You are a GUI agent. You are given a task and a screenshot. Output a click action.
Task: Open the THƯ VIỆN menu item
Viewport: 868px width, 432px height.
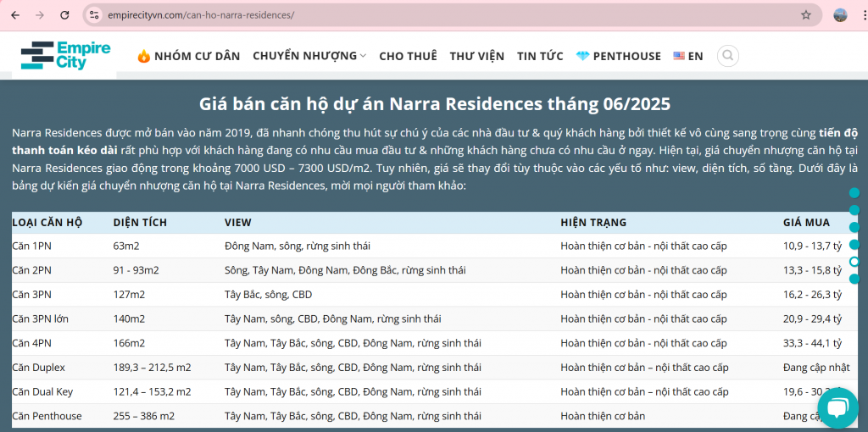click(476, 56)
